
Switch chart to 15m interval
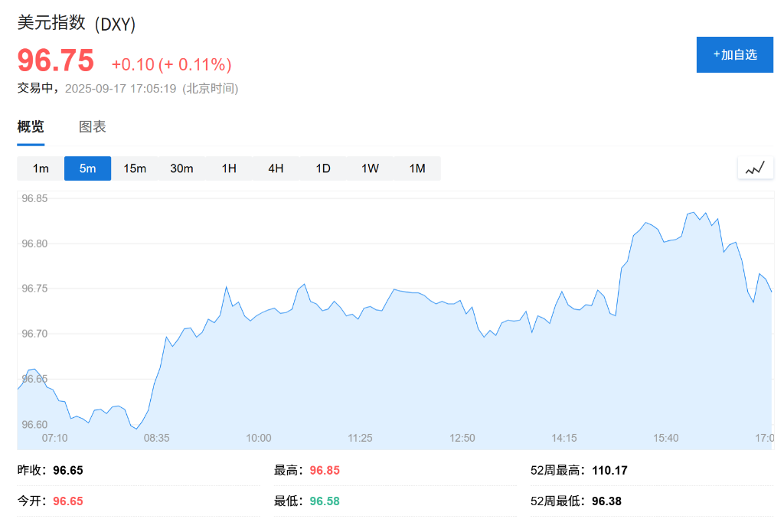(x=135, y=168)
